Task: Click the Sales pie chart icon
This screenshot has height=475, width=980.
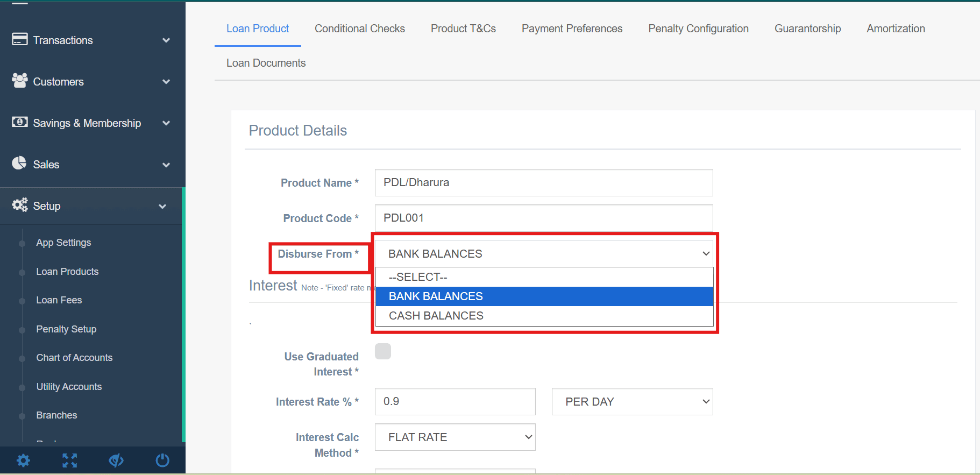Action: (19, 163)
